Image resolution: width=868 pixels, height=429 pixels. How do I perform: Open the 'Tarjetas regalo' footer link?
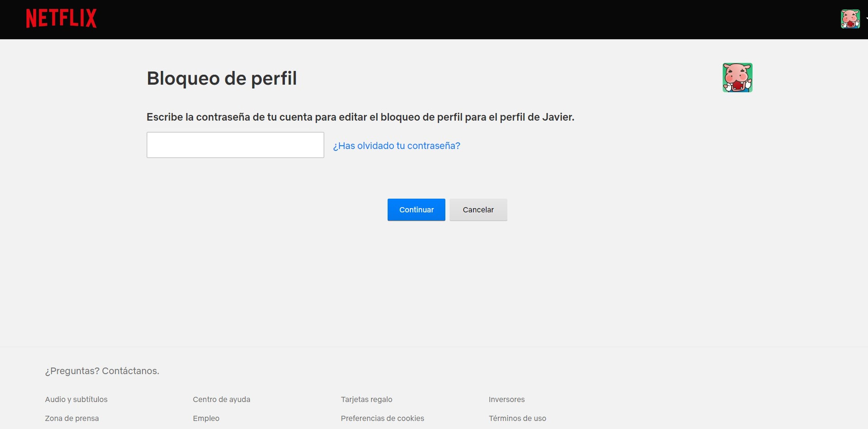(x=366, y=399)
